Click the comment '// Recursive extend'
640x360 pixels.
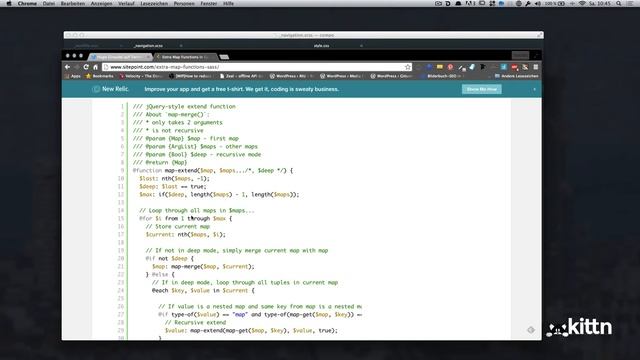coord(195,322)
